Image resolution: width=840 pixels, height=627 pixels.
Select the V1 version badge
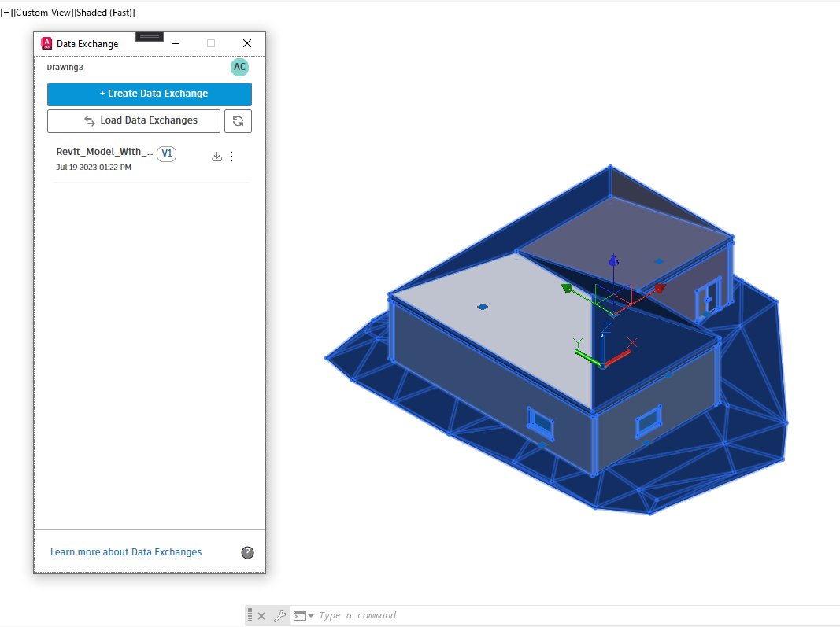coord(167,153)
